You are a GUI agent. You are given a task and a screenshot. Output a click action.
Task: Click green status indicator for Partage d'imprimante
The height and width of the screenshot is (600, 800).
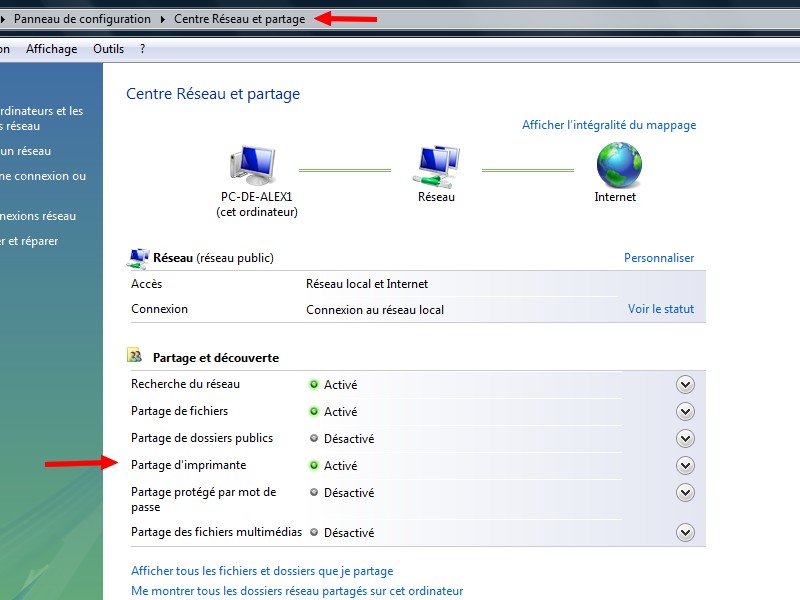[x=314, y=465]
